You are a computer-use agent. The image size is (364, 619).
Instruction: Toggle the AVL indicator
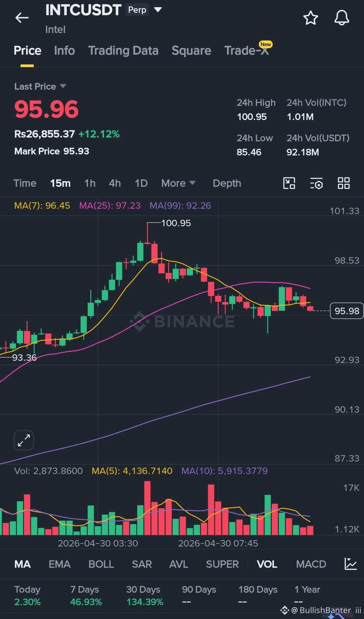tap(179, 564)
